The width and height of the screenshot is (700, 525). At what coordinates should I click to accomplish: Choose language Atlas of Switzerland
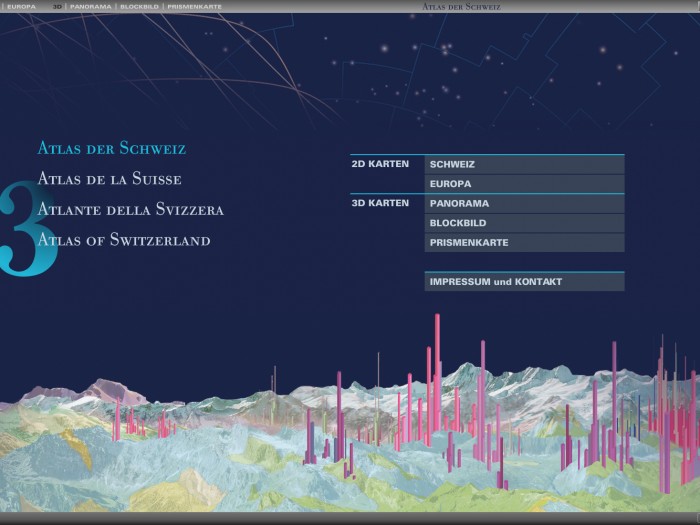(124, 240)
